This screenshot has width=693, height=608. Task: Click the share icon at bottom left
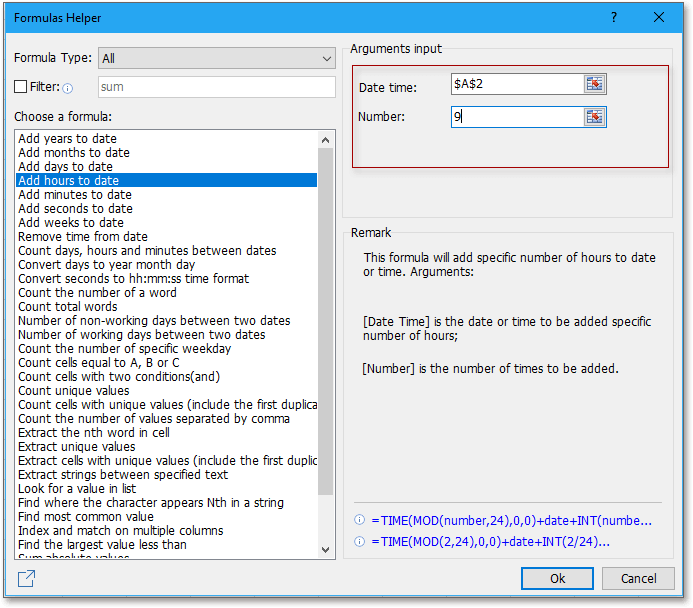coord(27,579)
